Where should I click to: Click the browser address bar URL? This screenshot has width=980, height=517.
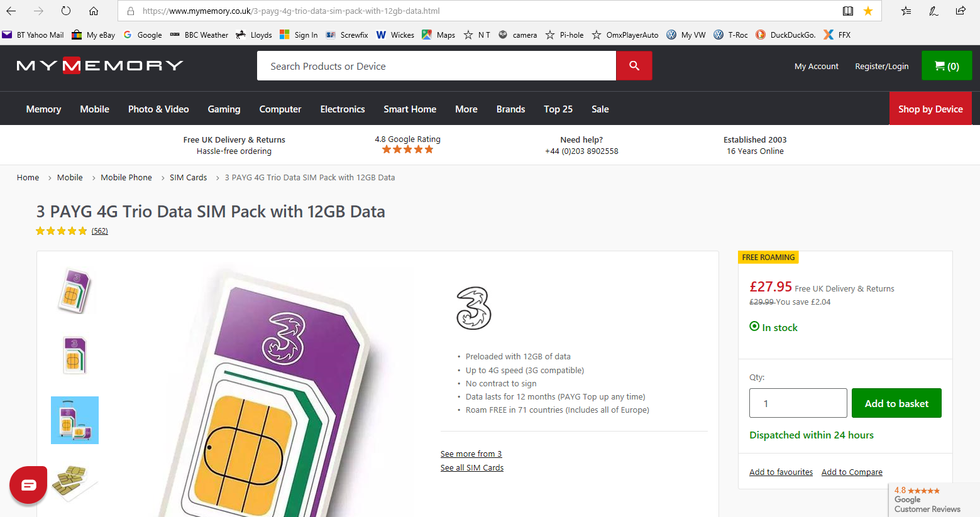[x=291, y=11]
